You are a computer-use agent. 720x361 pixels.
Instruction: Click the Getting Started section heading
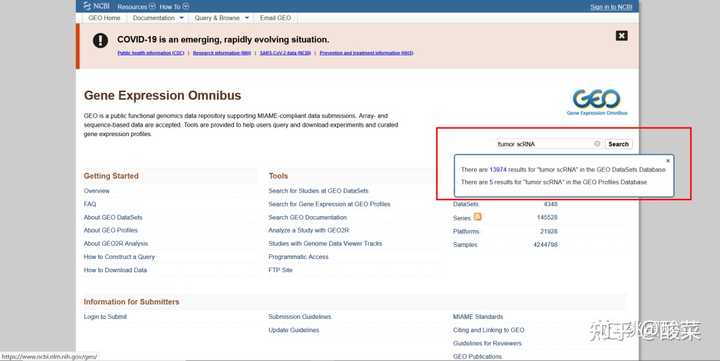tap(111, 176)
